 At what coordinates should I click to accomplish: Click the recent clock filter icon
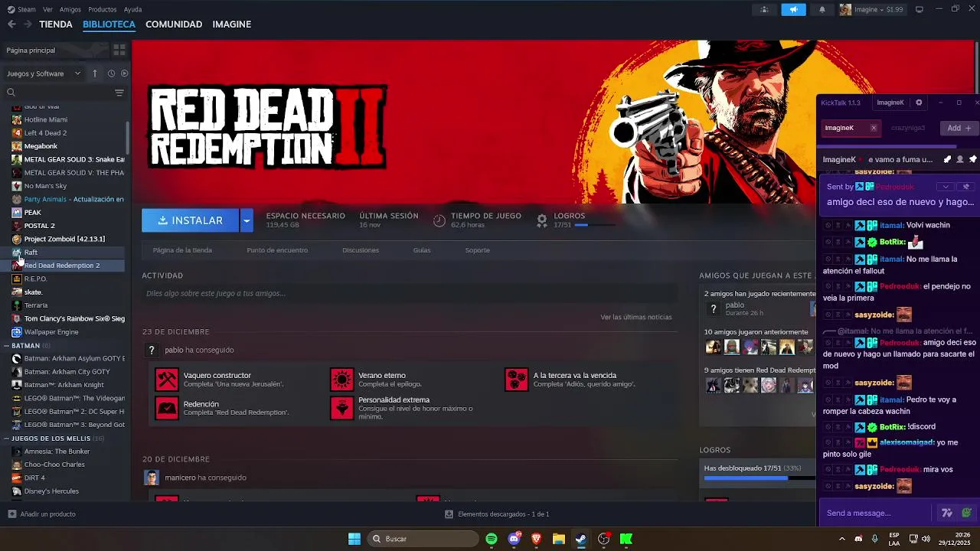111,73
